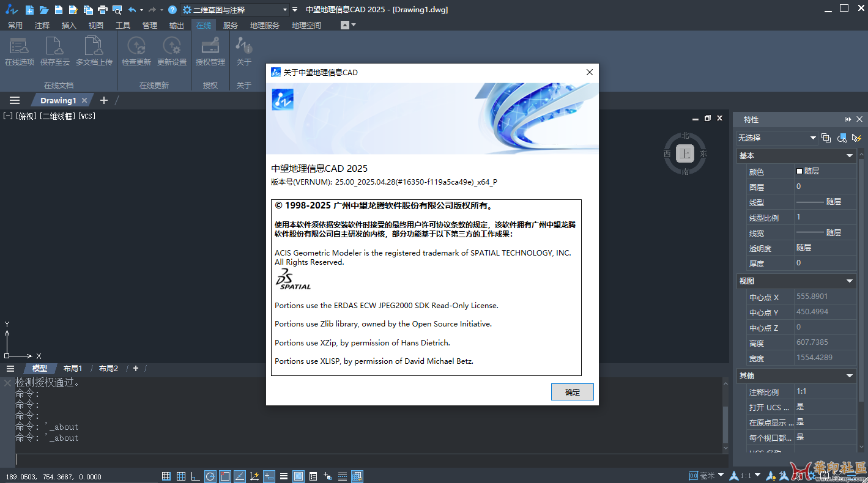Open the hamburger menu beside Drawing1 tab

pos(15,100)
